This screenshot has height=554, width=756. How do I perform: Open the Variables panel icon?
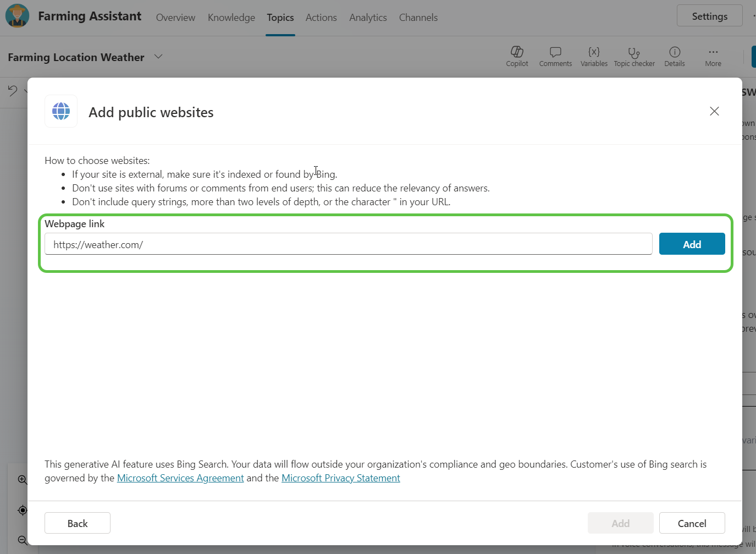pyautogui.click(x=594, y=56)
